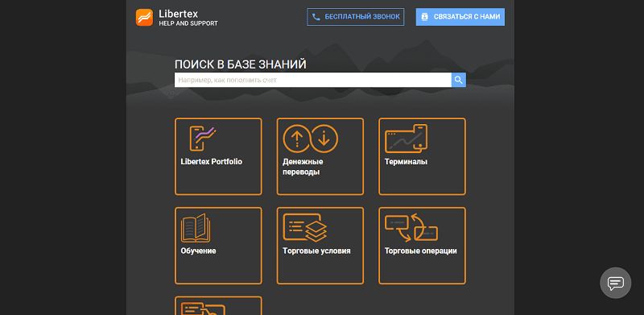Screen dimensions: 644x315
Task: Open the Торговые условия category
Action: click(320, 246)
